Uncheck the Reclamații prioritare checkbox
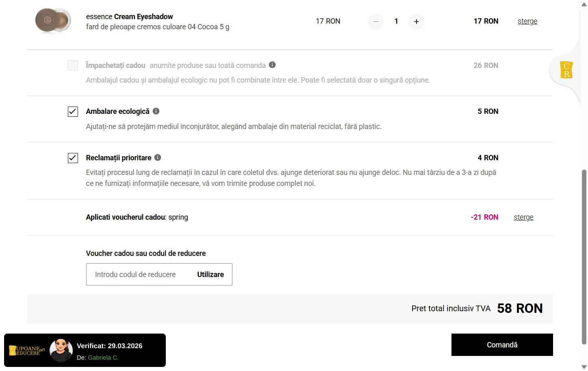 coord(73,158)
